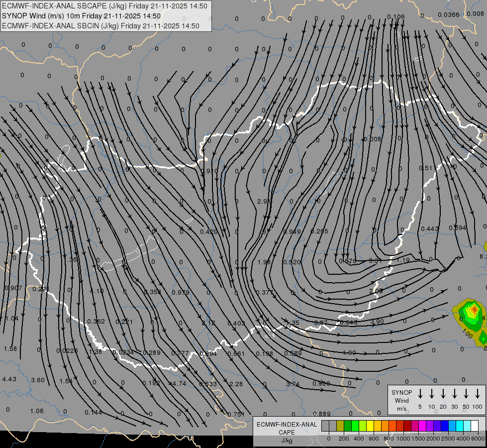Viewport: 487px width, 448px height.
Task: Select the dark green CAPE legend swatch
Action: [348, 426]
